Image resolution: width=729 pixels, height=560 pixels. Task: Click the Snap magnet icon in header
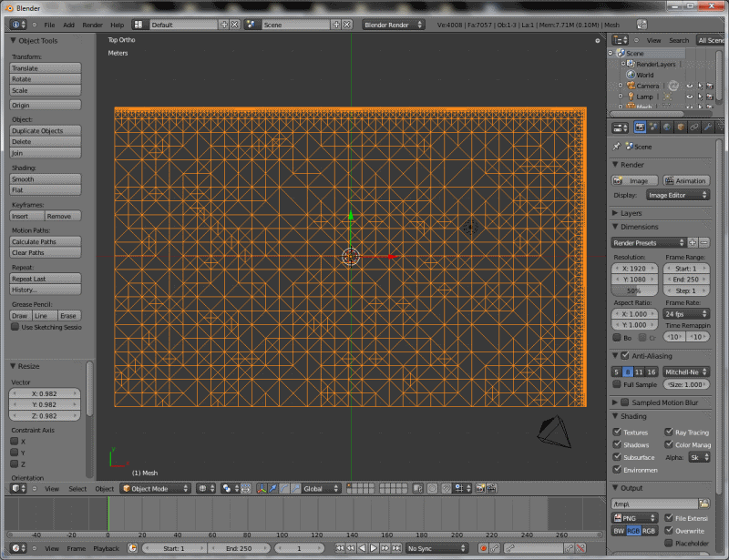[x=446, y=488]
